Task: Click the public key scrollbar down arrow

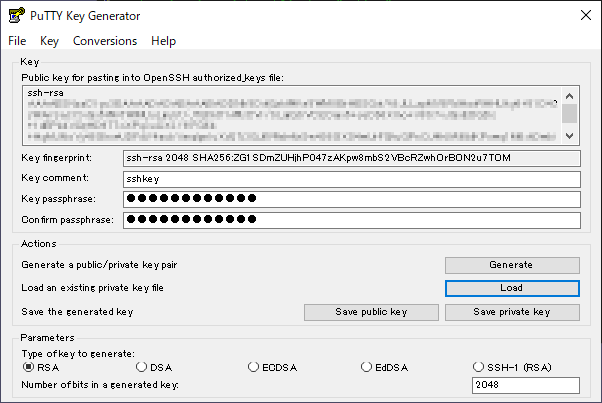Action: click(x=570, y=135)
